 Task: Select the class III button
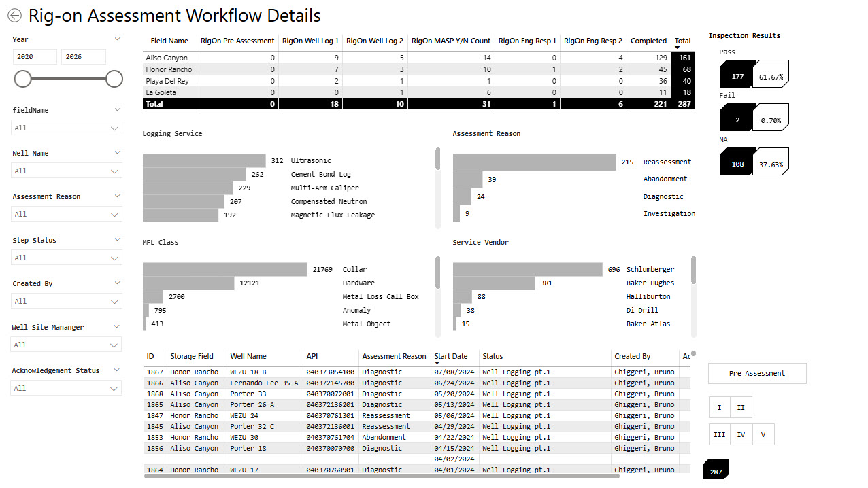coord(719,434)
